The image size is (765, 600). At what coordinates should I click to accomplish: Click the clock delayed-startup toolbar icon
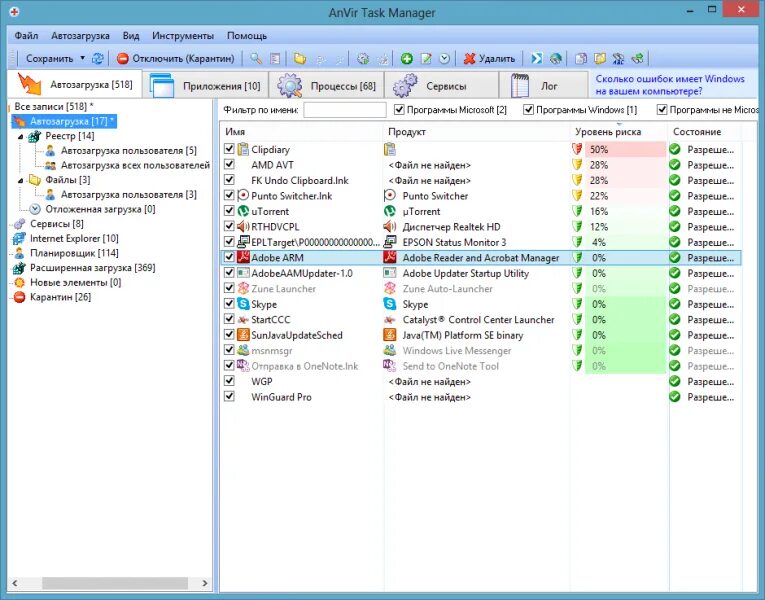[444, 59]
